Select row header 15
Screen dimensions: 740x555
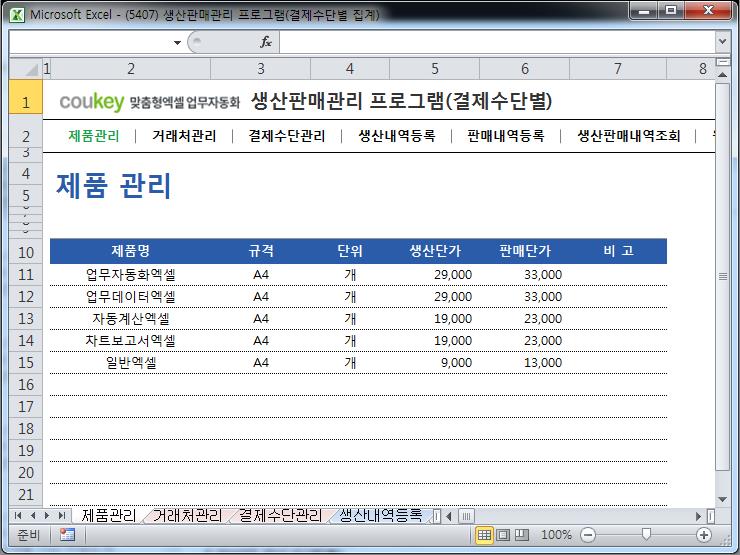(25, 363)
